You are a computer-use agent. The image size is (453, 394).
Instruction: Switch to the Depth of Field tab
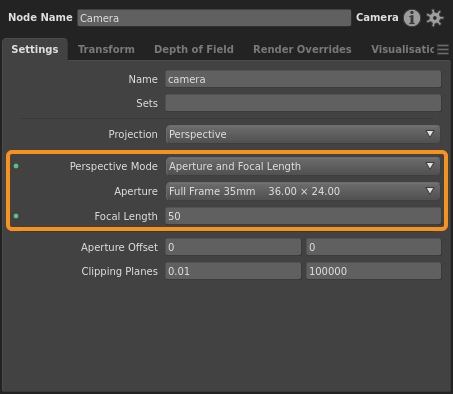[x=194, y=49]
